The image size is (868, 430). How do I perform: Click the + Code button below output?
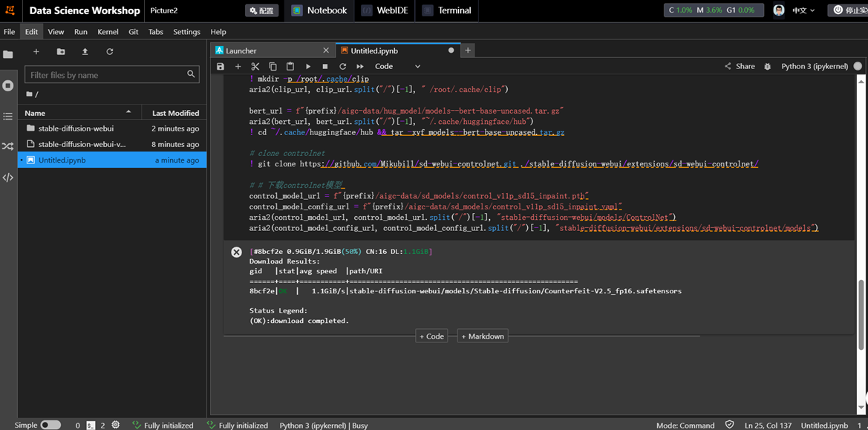pyautogui.click(x=431, y=336)
